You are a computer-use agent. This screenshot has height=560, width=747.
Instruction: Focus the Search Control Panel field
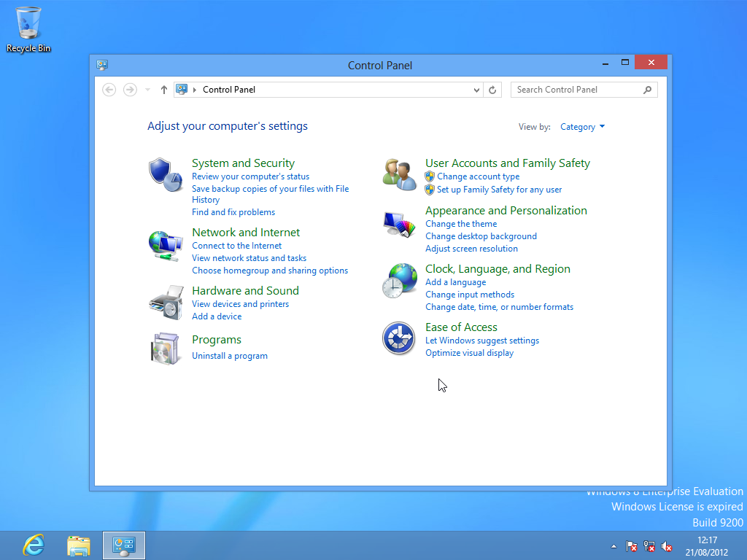[x=584, y=90]
